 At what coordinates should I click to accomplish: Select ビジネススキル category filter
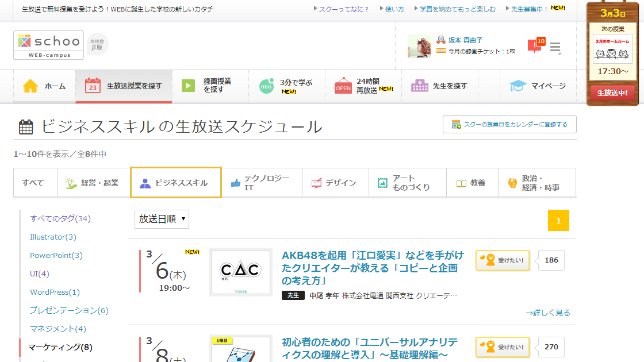[176, 183]
